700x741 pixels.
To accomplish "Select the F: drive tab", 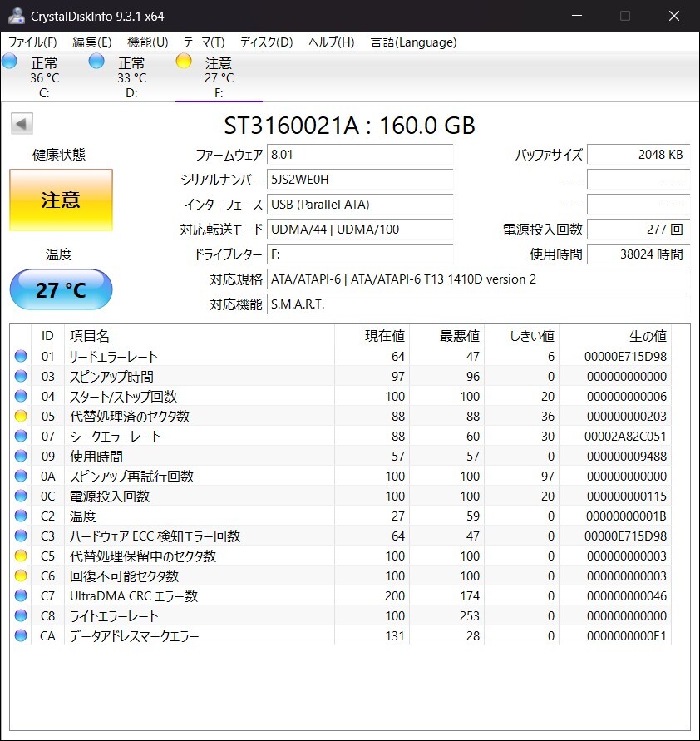I will (219, 77).
